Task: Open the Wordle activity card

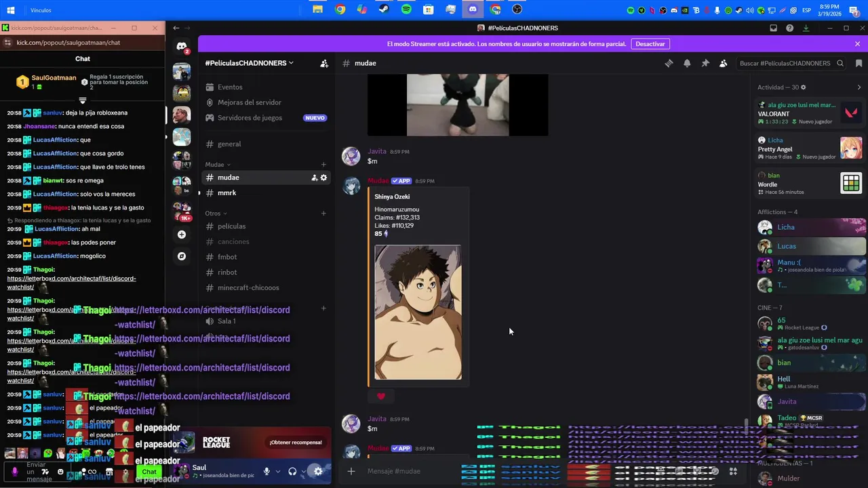Action: 810,184
